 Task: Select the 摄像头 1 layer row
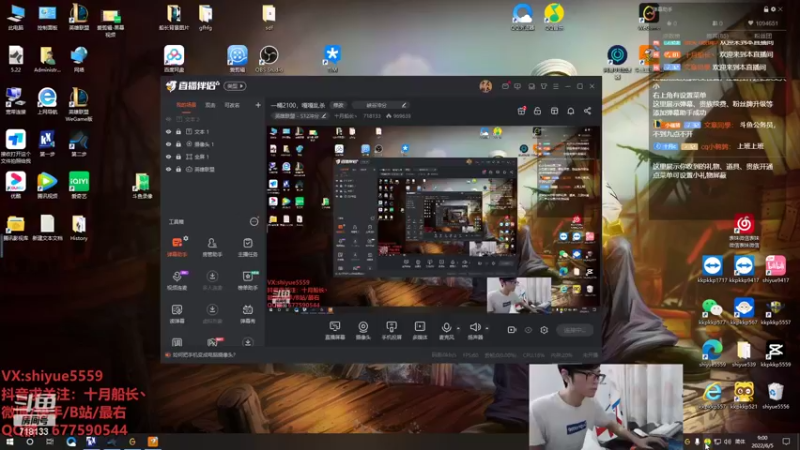(214, 144)
